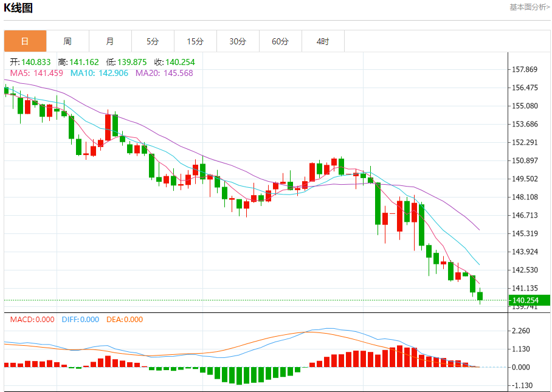Screen dimensions: 552x392
Task: Click the green current price tag 140.254
Action: click(529, 300)
